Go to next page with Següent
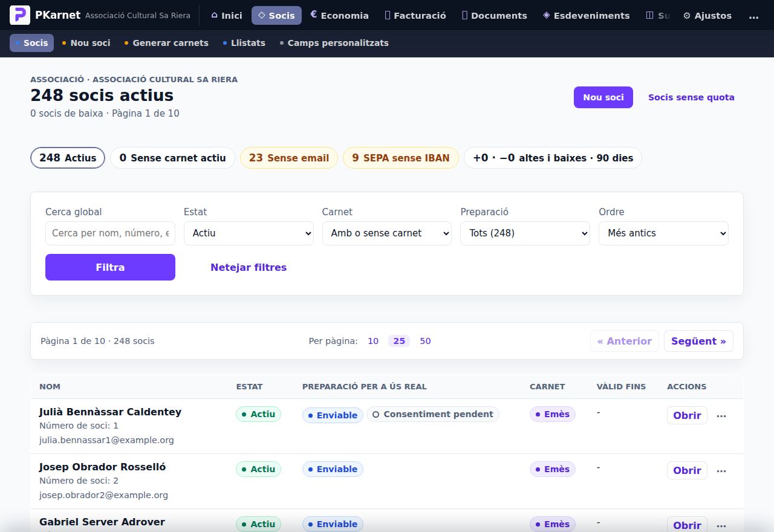Image resolution: width=774 pixels, height=532 pixels. point(698,341)
